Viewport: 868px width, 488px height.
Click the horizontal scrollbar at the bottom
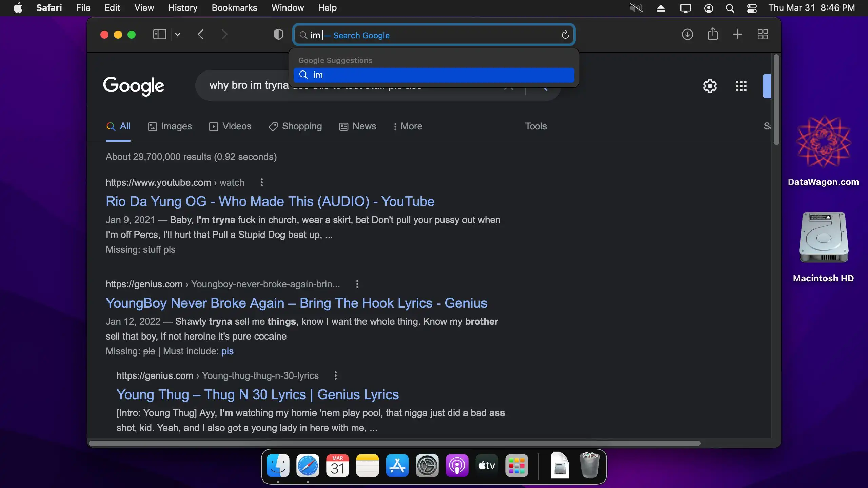pos(394,443)
